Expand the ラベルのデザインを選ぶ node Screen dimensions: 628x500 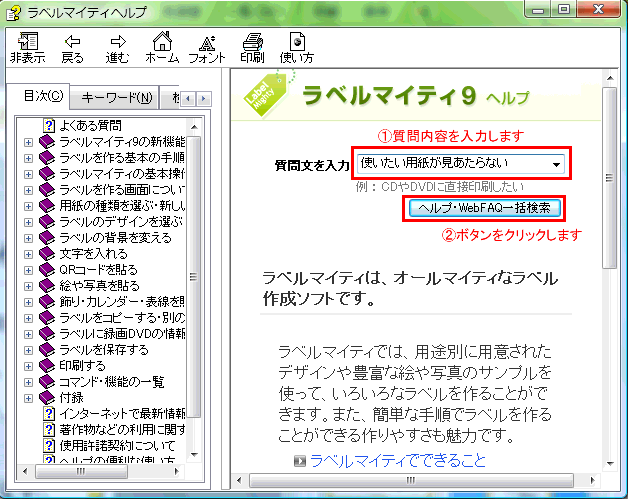[x=28, y=222]
